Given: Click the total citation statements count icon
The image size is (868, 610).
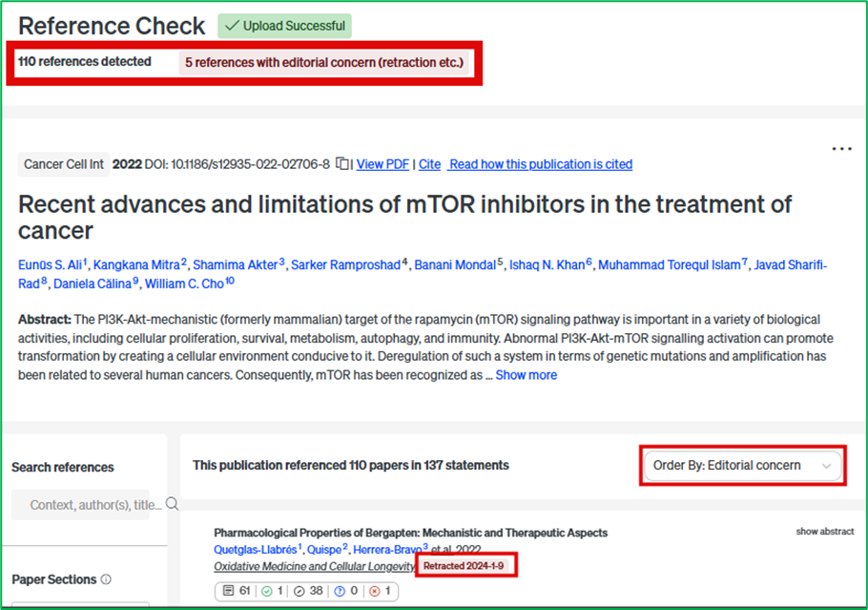Looking at the screenshot, I should click(230, 591).
